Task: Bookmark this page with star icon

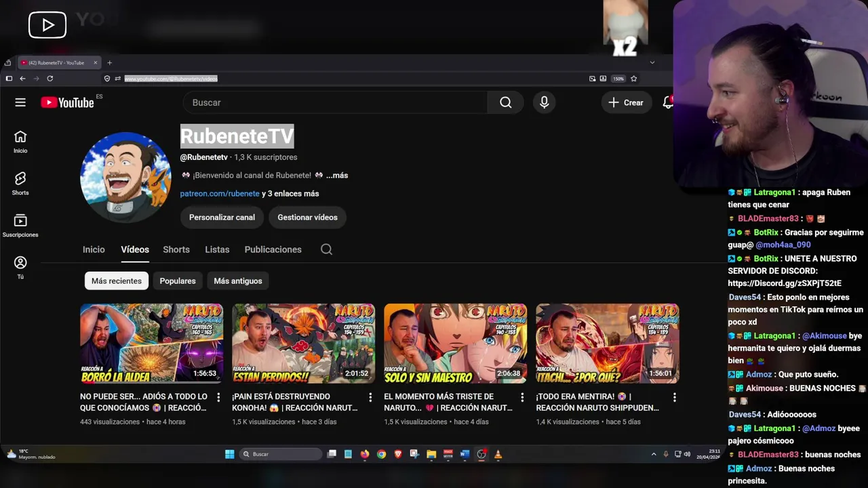Action: click(634, 79)
